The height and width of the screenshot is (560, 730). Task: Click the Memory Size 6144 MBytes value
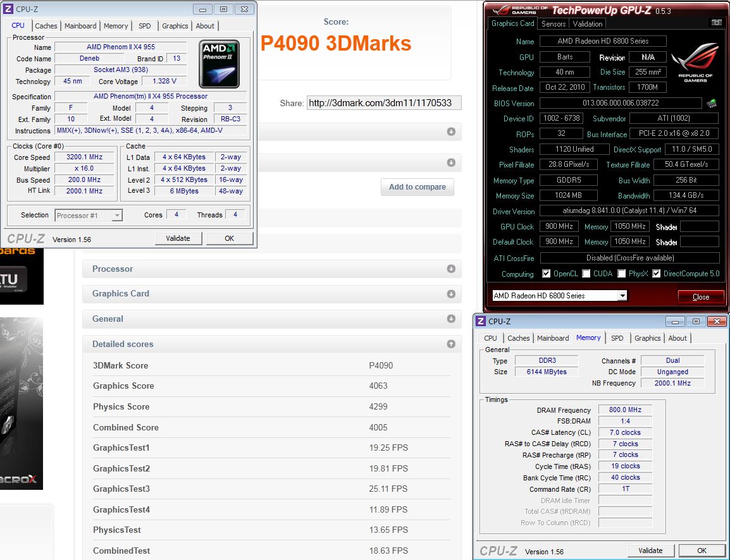point(547,372)
